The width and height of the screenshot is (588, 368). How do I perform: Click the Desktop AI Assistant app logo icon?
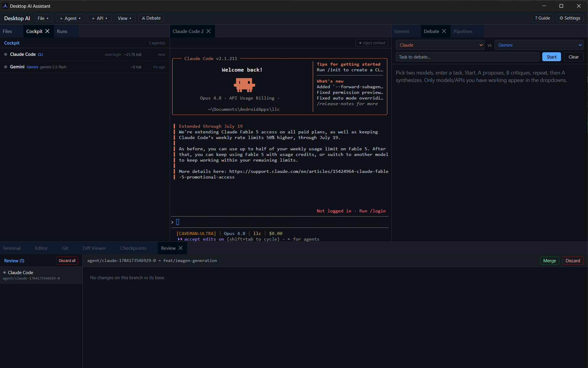5,6
